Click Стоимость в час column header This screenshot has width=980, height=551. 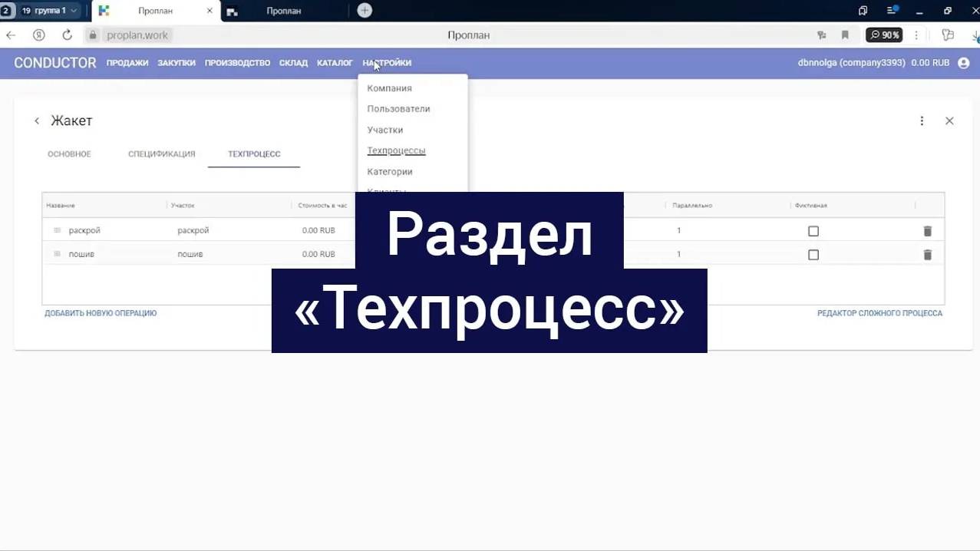(322, 206)
